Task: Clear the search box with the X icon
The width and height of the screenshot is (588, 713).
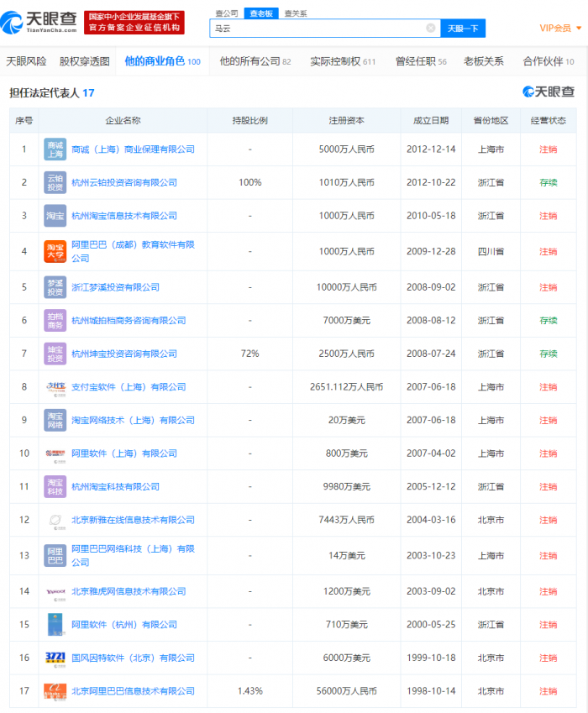Action: [431, 29]
